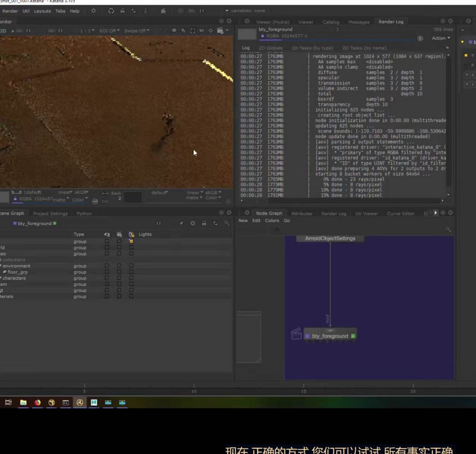Click the dark color swatch beside Back

click(132, 197)
